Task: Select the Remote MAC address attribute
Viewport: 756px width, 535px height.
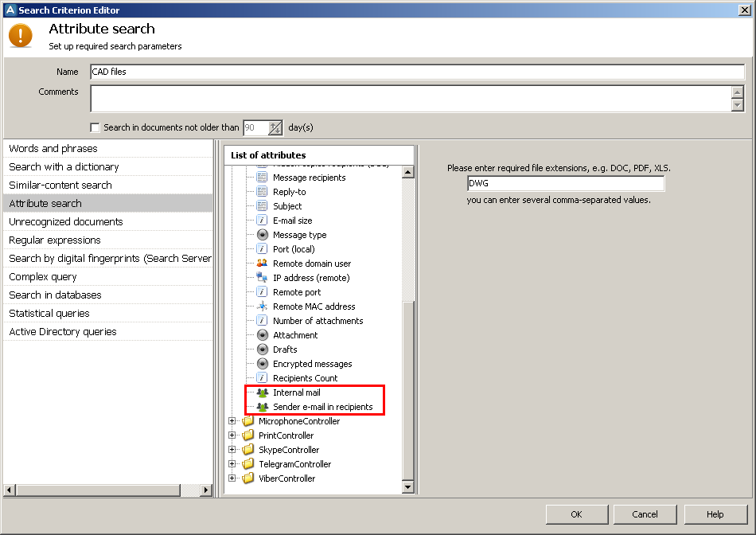Action: (314, 307)
